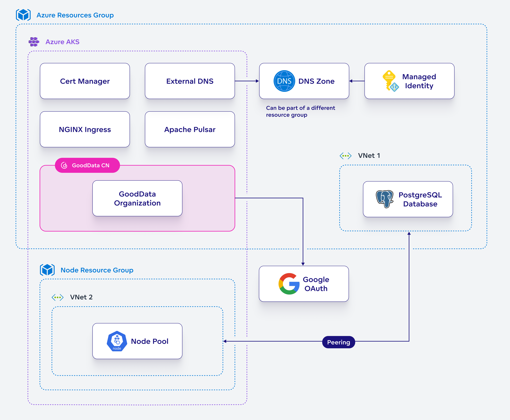Click the PostgreSQL Database label
This screenshot has width=510, height=420.
420,199
